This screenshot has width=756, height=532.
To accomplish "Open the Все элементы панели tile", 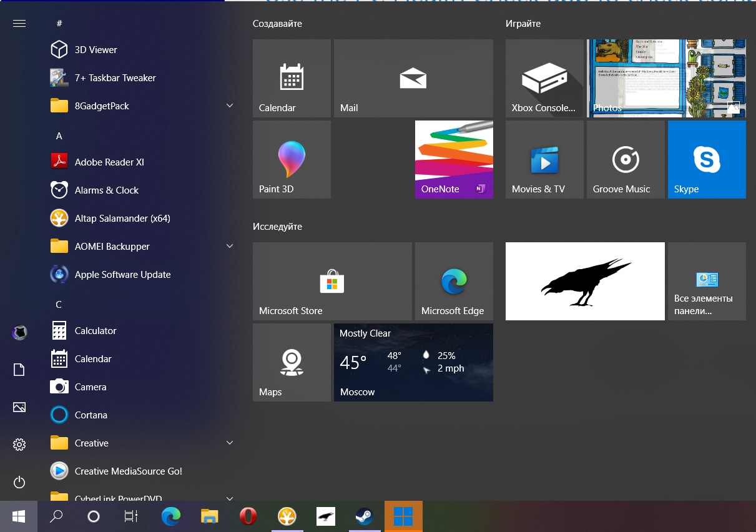I will pos(707,281).
